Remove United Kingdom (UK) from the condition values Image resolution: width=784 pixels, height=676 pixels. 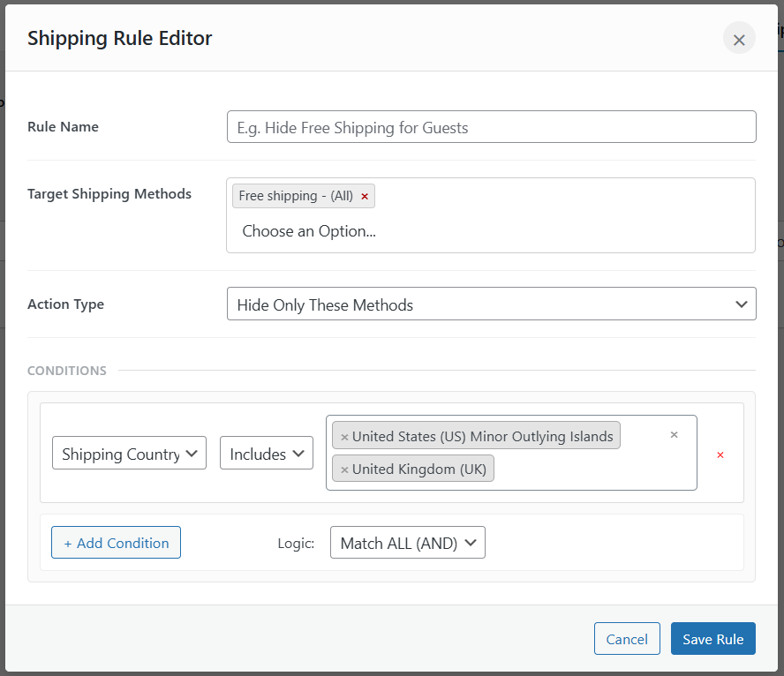click(x=344, y=469)
